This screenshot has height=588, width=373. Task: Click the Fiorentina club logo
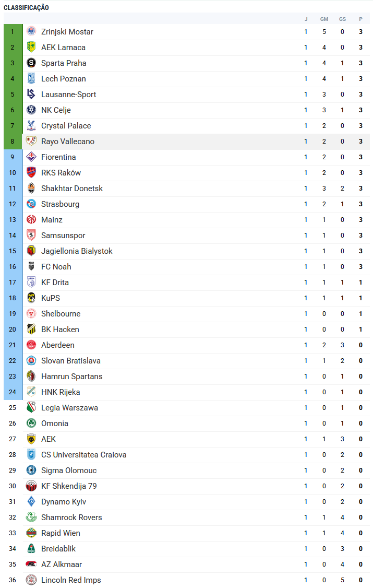coord(31,157)
